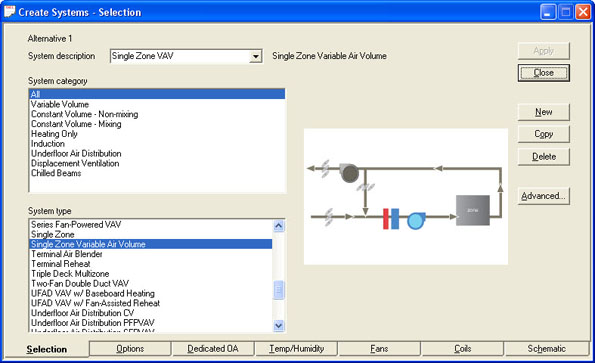The width and height of the screenshot is (595, 363).
Task: Click the System type list up arrow
Action: coord(279,226)
